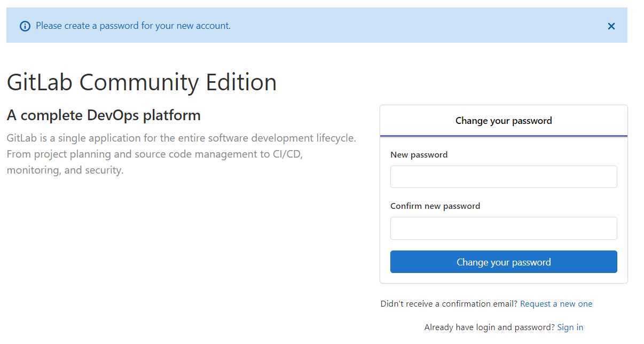Click the info icon in the blue alert
Image resolution: width=644 pixels, height=344 pixels.
(25, 26)
